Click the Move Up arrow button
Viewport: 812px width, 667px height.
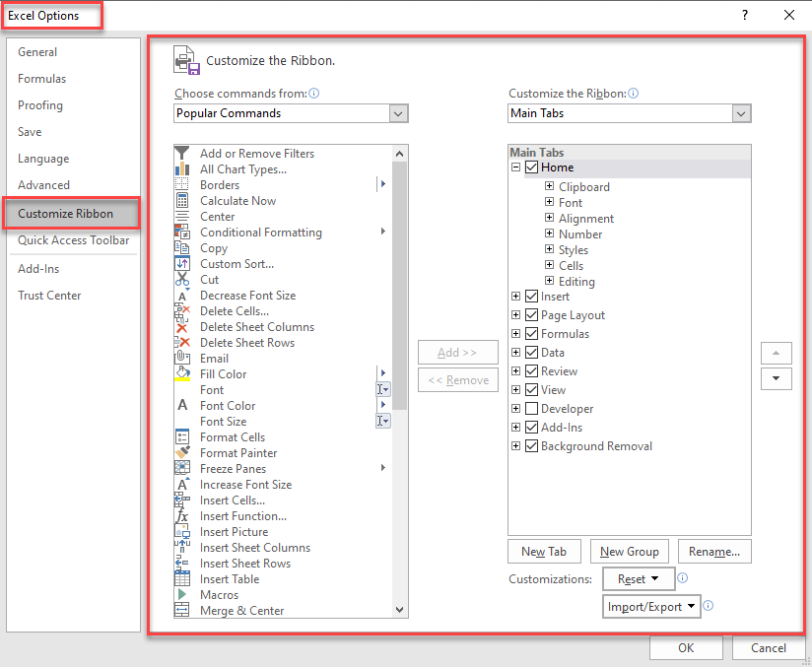(777, 353)
